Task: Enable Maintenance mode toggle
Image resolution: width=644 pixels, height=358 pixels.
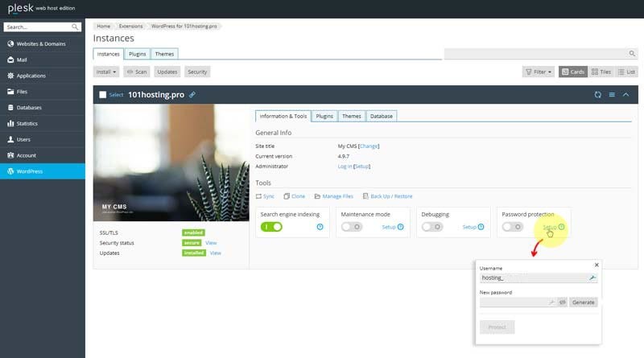Action: pyautogui.click(x=352, y=227)
